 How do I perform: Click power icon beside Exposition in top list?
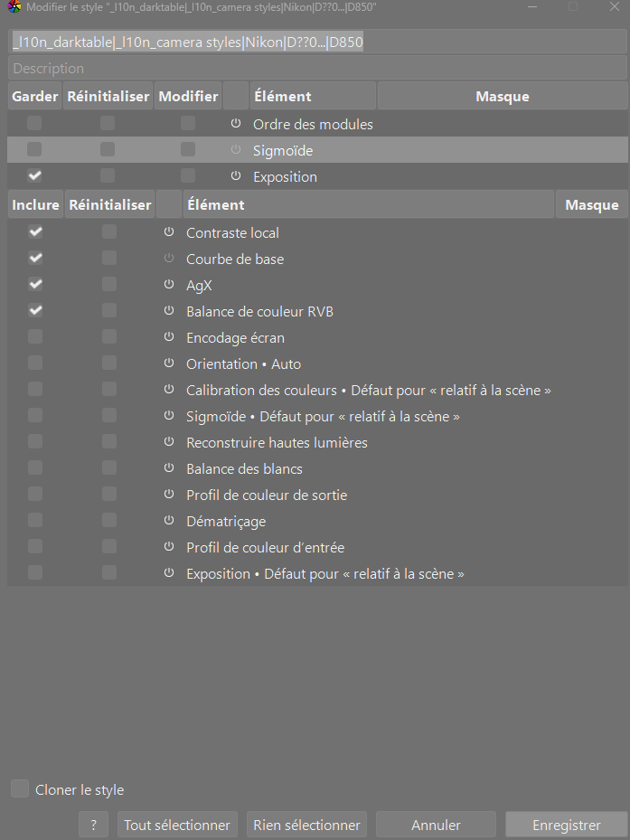236,176
